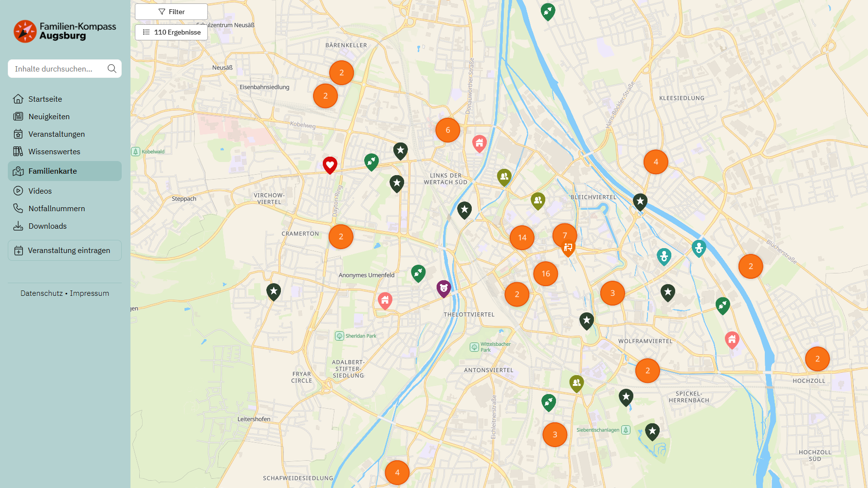868x488 pixels.
Task: Select the green playground pin near Kobelwald
Action: (x=371, y=162)
